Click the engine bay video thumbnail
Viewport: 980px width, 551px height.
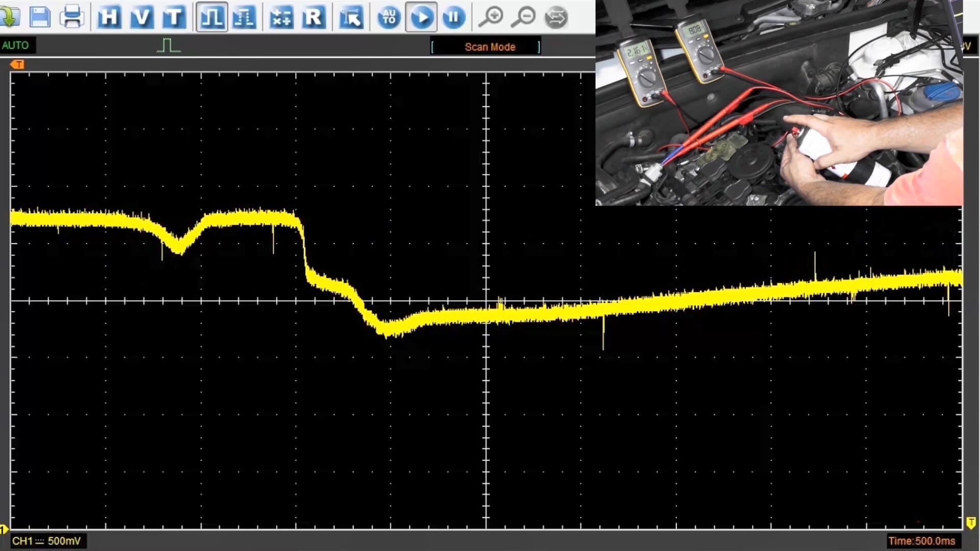pyautogui.click(x=779, y=103)
